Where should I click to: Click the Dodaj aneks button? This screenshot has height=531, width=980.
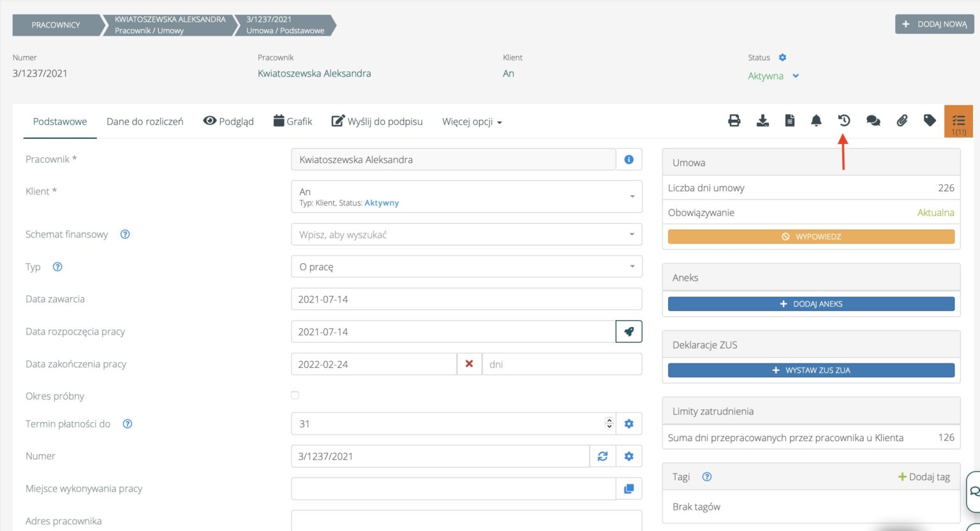pyautogui.click(x=811, y=304)
